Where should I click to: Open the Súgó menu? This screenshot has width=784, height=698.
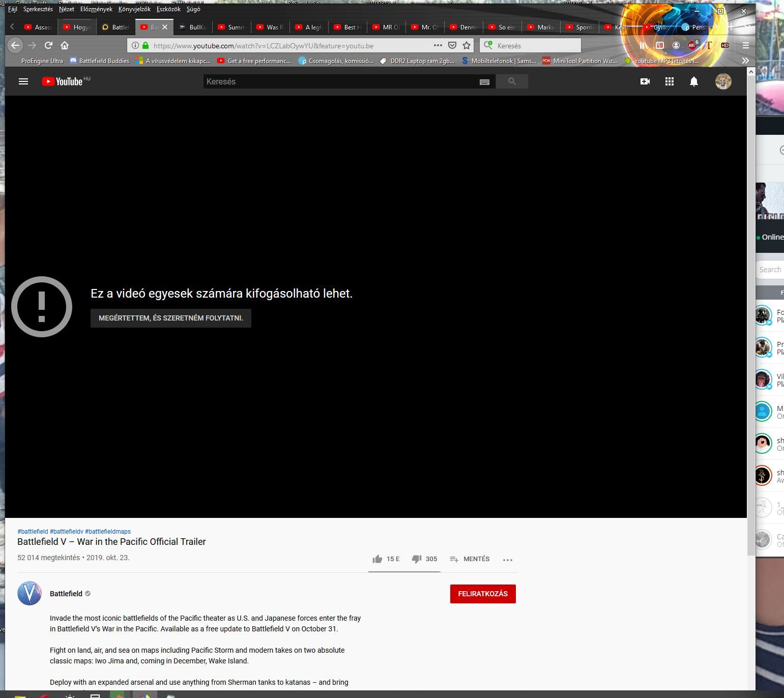pyautogui.click(x=193, y=9)
